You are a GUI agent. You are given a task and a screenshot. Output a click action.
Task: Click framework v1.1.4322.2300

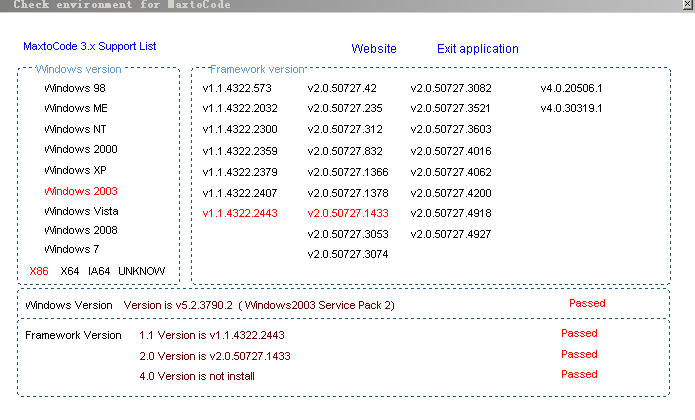pos(240,129)
